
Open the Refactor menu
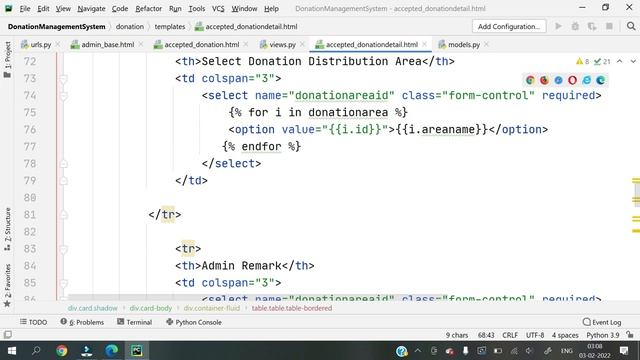[148, 8]
